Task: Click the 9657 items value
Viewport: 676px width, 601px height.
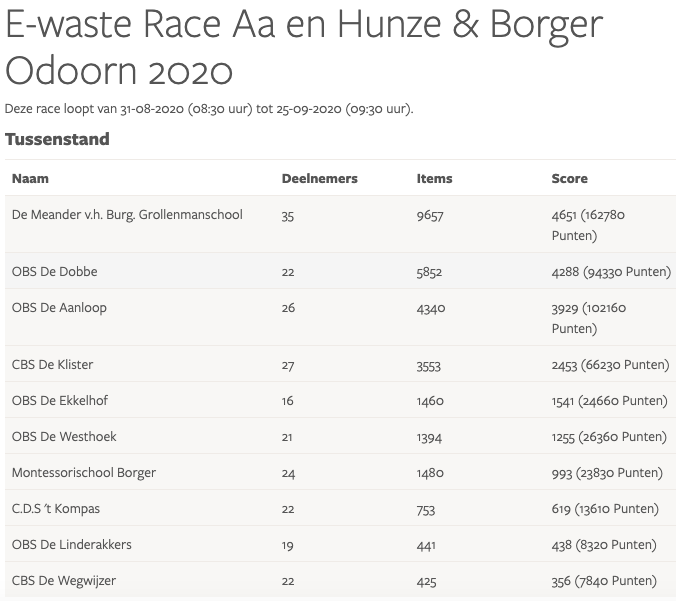Action: [429, 214]
